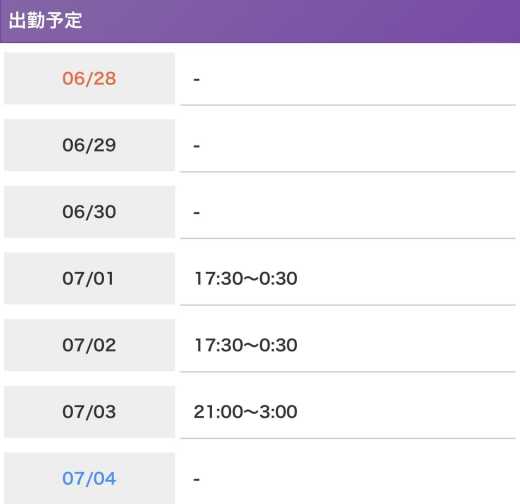Click empty row area right of 07/01 time

click(x=407, y=279)
